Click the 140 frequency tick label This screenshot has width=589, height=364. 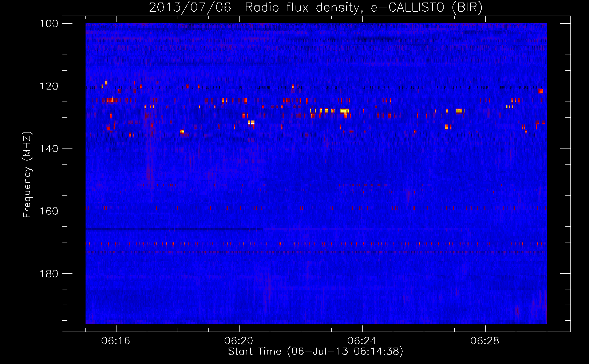click(x=48, y=149)
